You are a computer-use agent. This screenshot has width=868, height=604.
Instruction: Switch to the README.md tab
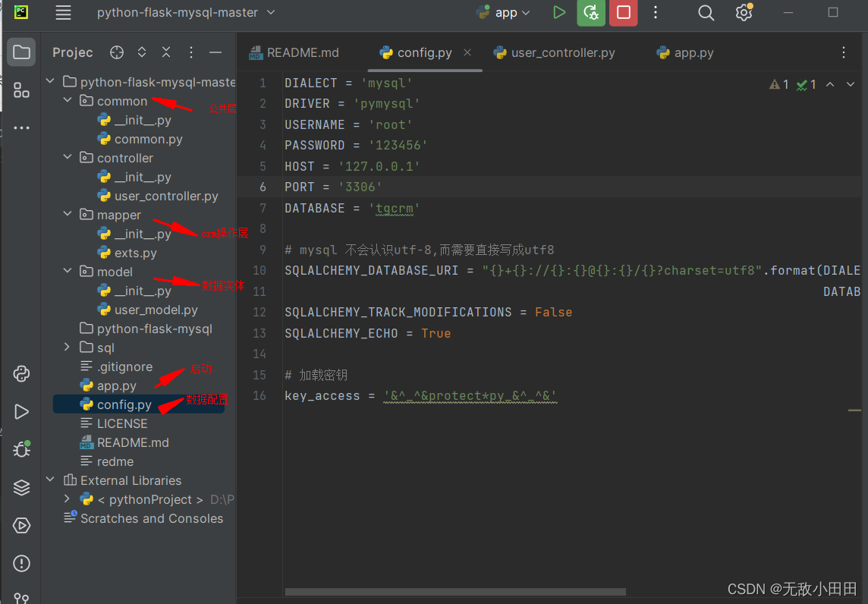[301, 52]
